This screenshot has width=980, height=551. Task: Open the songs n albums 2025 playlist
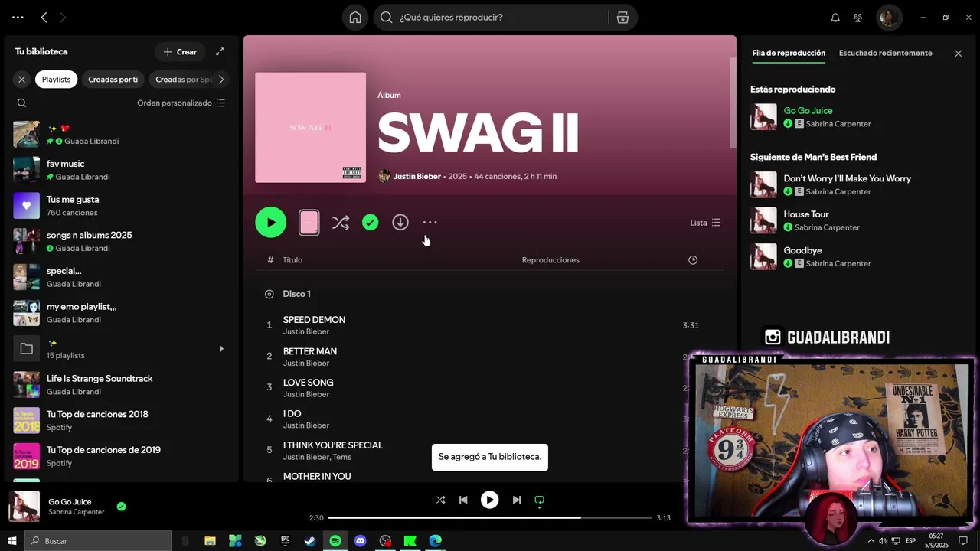coord(119,241)
